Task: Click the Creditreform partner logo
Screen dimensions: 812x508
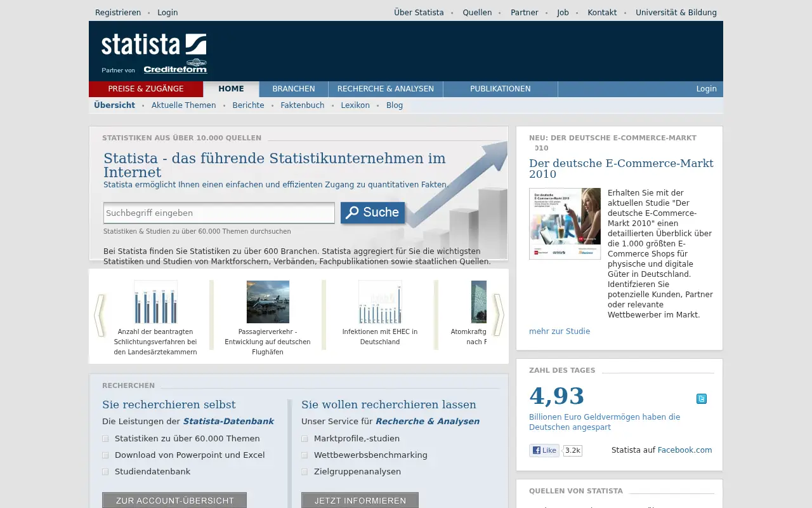Action: [175, 67]
